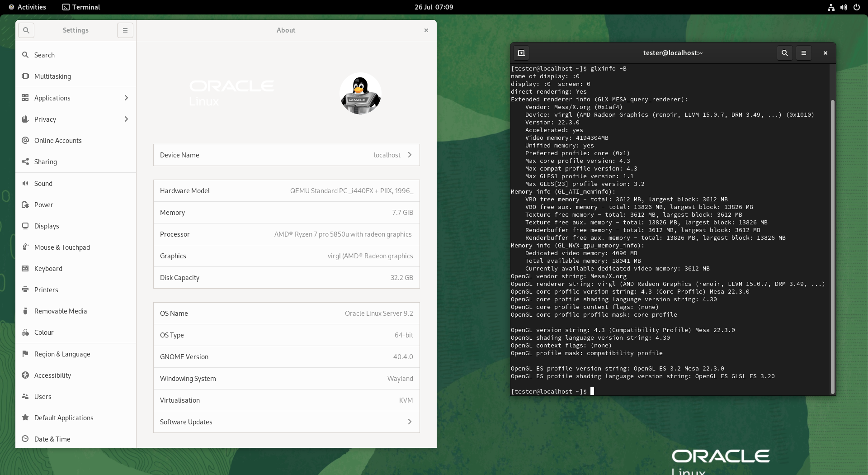Expand the Privacy submenu chevron
This screenshot has width=868, height=475.
tap(126, 119)
